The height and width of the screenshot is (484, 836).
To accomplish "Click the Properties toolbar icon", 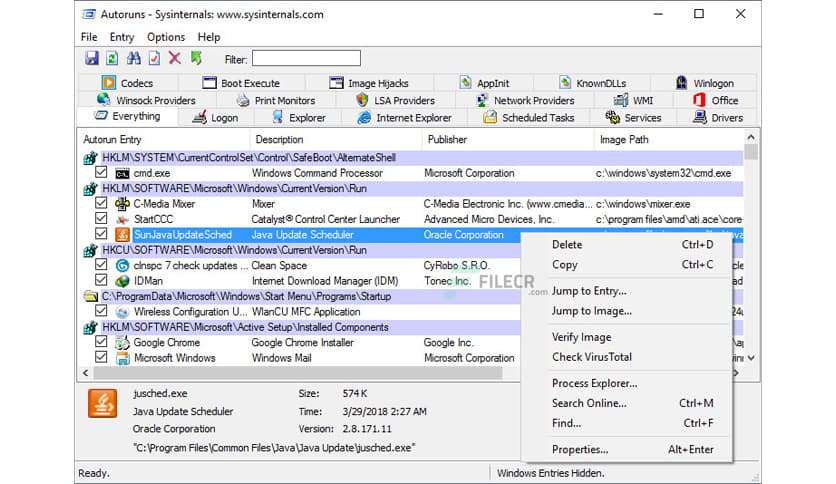I will (x=154, y=59).
